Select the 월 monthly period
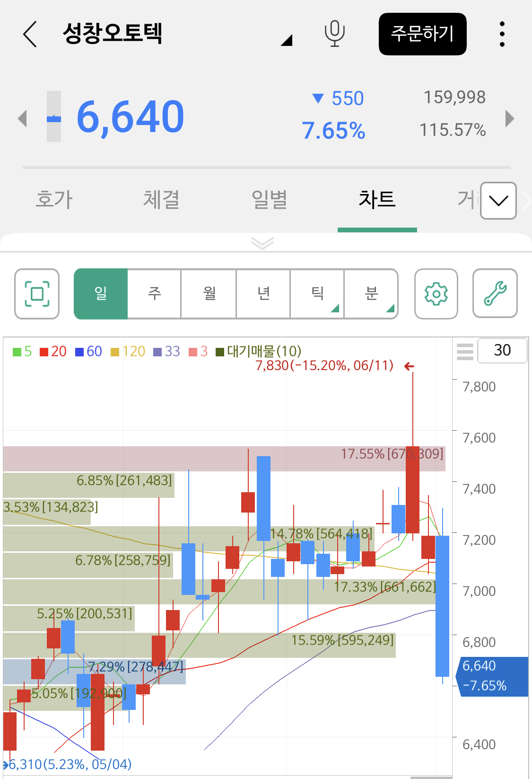 (x=209, y=294)
